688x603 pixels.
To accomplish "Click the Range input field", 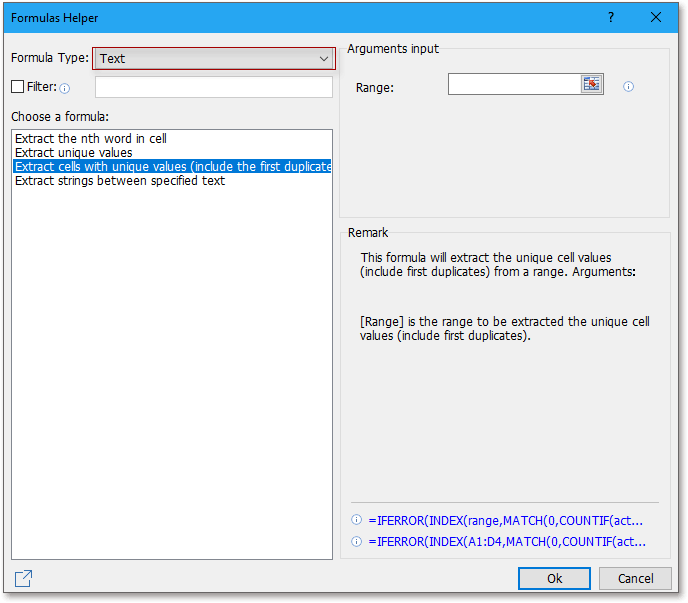I will click(514, 84).
